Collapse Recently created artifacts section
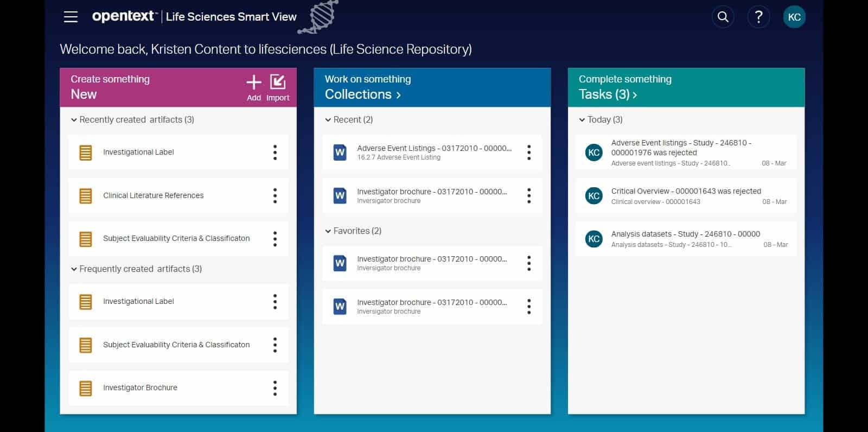The height and width of the screenshot is (432, 868). coord(74,120)
